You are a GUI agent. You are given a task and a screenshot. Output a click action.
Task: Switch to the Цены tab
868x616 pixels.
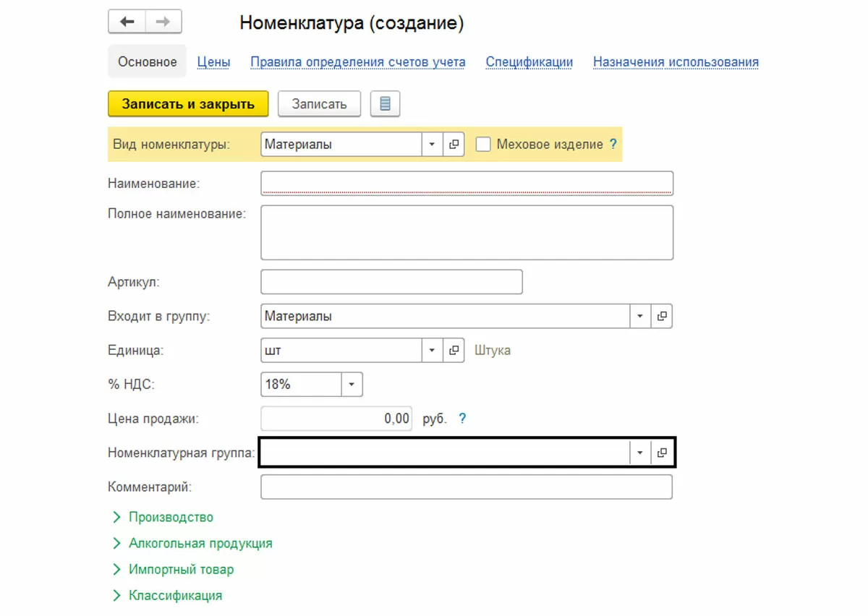[213, 62]
